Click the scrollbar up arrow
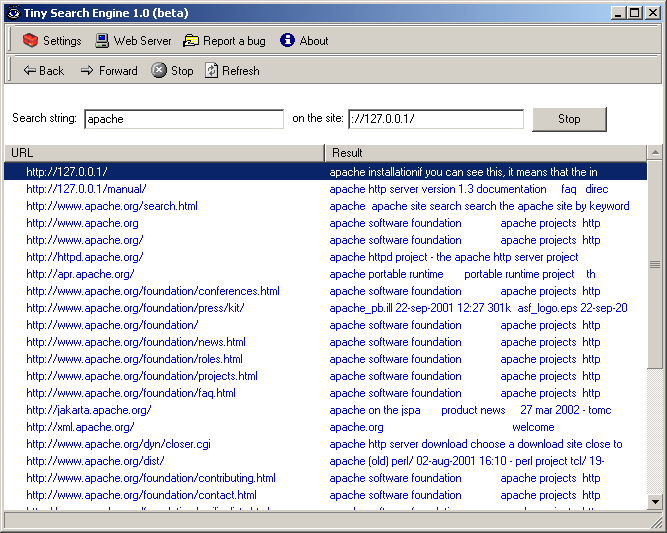The width and height of the screenshot is (667, 533). point(656,152)
